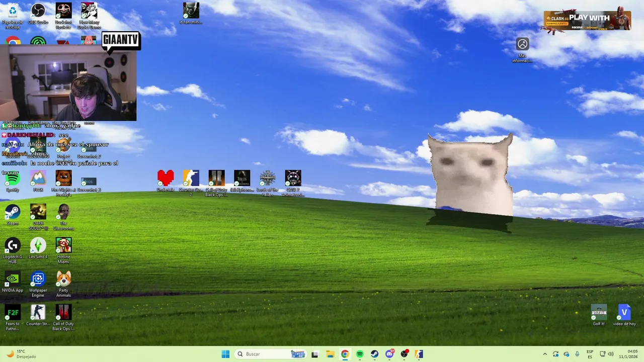The height and width of the screenshot is (362, 644).
Task: Expand the hidden system tray icons
Action: pyautogui.click(x=544, y=354)
